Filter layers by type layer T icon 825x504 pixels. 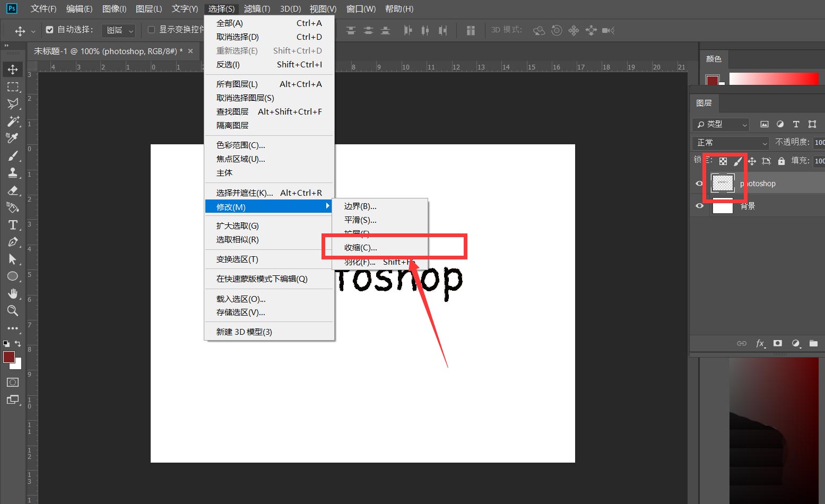tap(796, 124)
